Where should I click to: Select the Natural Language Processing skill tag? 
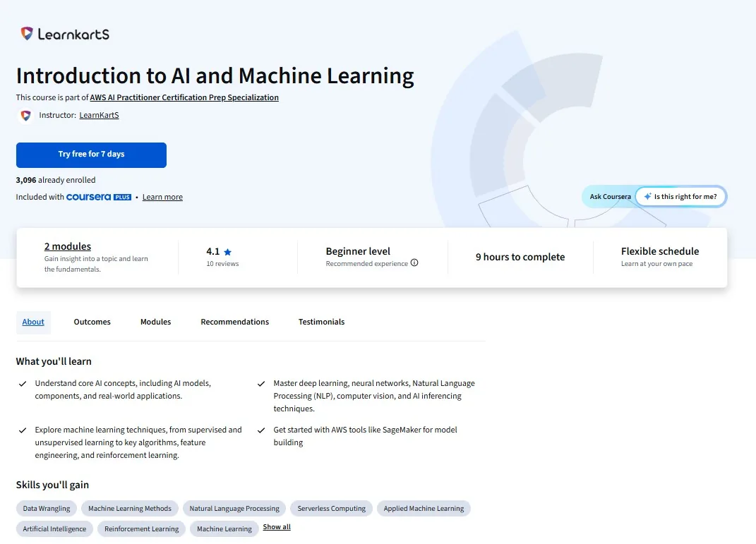pyautogui.click(x=234, y=508)
